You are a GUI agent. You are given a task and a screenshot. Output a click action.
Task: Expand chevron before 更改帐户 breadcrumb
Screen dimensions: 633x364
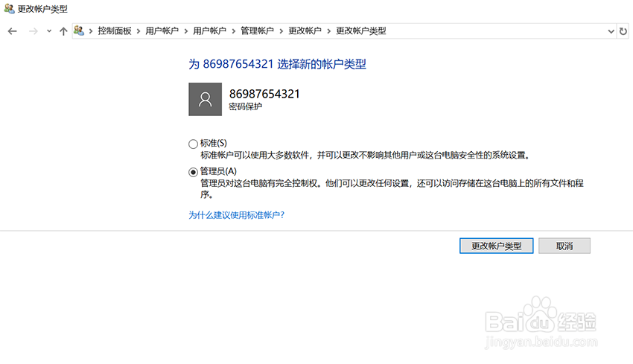pyautogui.click(x=281, y=31)
